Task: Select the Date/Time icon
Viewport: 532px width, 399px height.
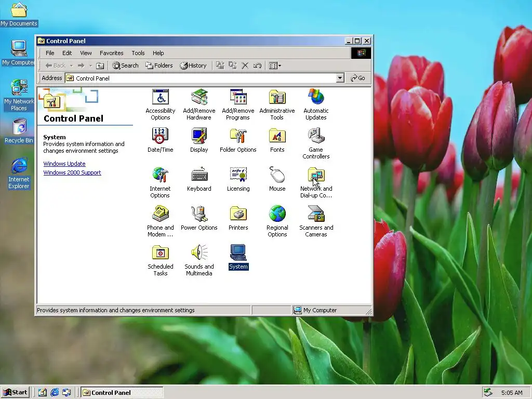Action: (160, 136)
